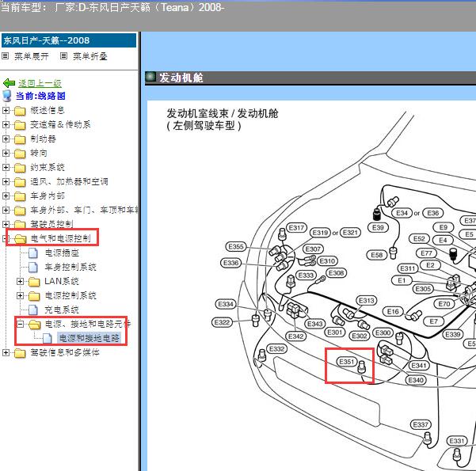Viewport: 476px width, 471px height.
Task: Click the E337 connector label
Action: click(421, 424)
